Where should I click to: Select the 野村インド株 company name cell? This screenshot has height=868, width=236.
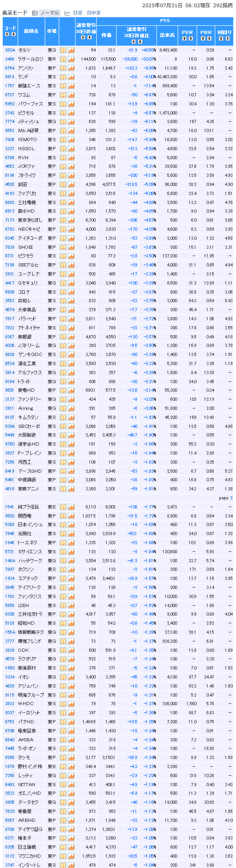[x=31, y=767]
